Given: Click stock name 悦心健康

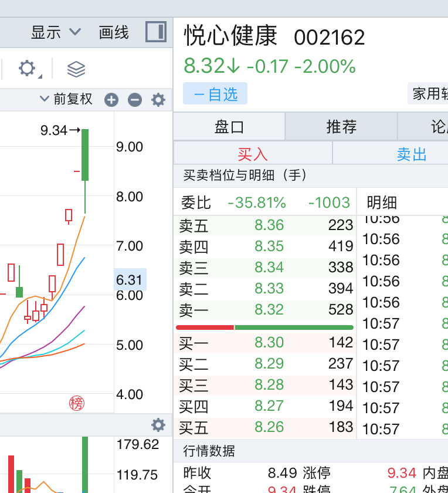Looking at the screenshot, I should 230,36.
